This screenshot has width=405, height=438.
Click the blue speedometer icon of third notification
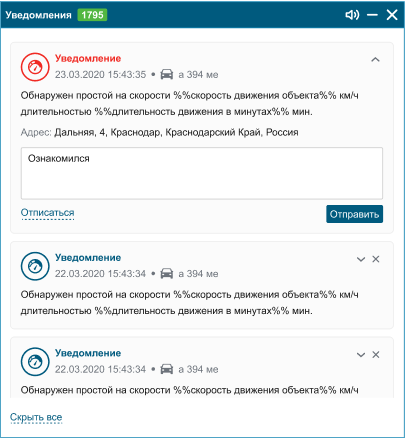tap(35, 362)
